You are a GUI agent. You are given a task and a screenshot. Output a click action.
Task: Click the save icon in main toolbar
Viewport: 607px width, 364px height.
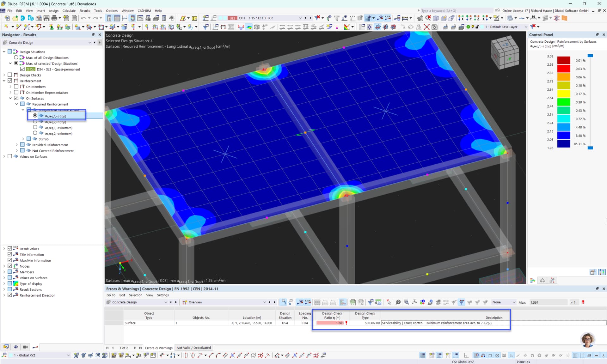pos(46,18)
